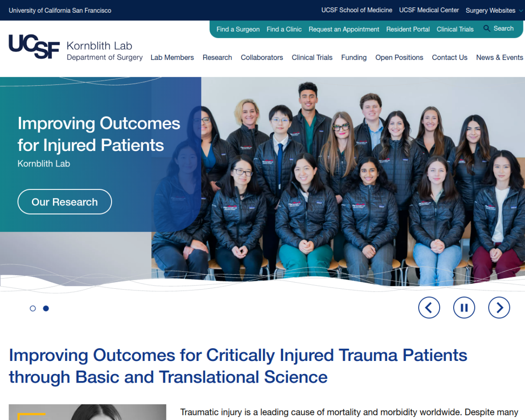525x420 pixels.
Task: Open the News & Events page
Action: pyautogui.click(x=500, y=57)
